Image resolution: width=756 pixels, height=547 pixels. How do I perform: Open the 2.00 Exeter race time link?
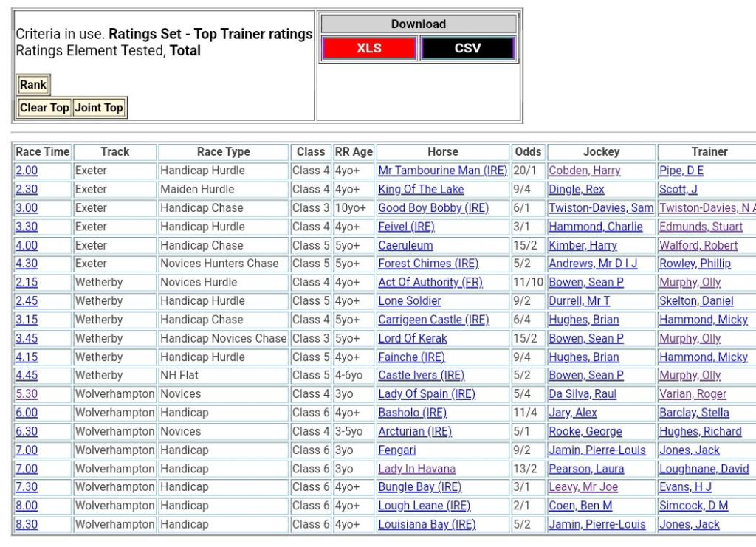(x=27, y=171)
